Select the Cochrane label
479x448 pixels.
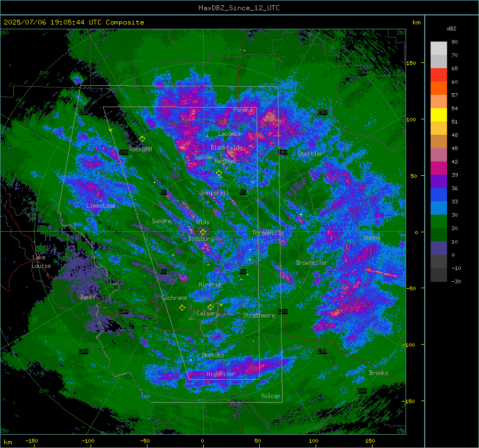pos(174,298)
